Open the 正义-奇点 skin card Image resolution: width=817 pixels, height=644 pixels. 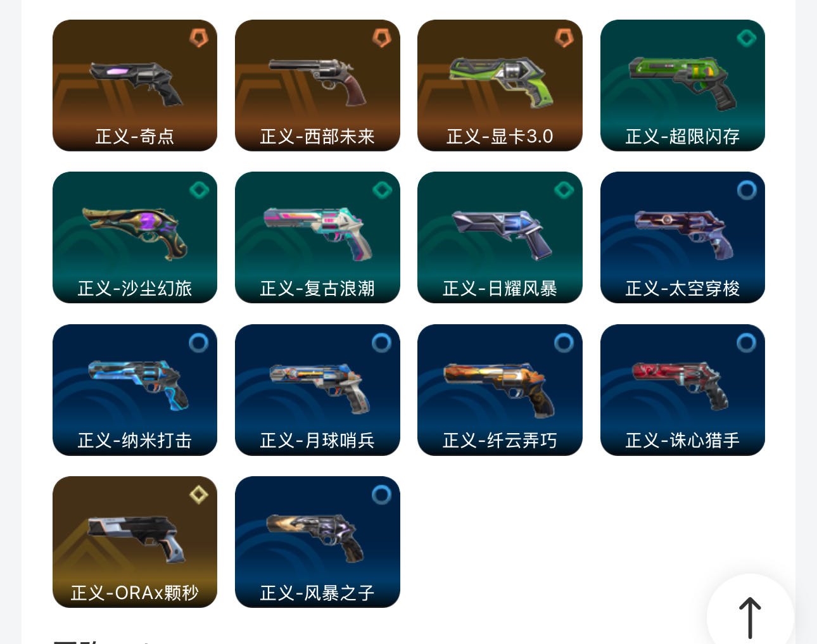(135, 85)
